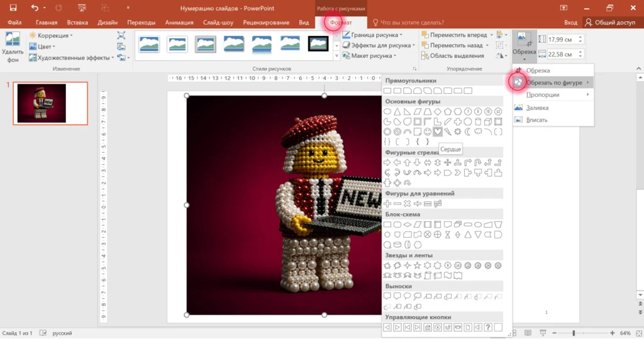
Task: Select the Oval shape in Basic Shapes
Action: (387, 111)
